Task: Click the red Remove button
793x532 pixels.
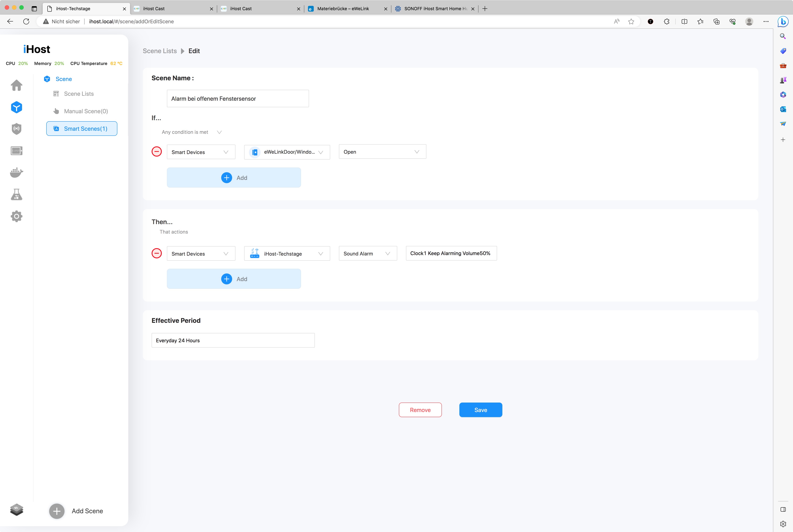Action: pyautogui.click(x=420, y=410)
